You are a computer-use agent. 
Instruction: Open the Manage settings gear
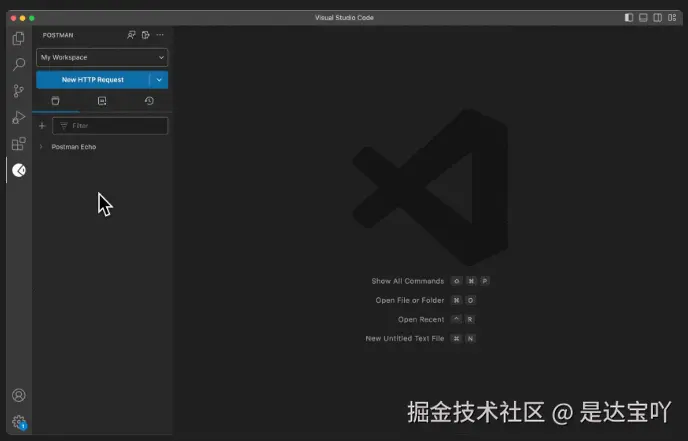[18, 422]
